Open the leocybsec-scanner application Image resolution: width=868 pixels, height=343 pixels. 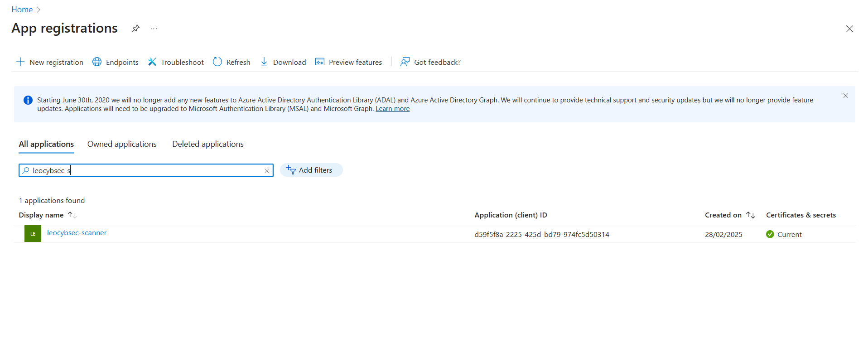tap(77, 233)
